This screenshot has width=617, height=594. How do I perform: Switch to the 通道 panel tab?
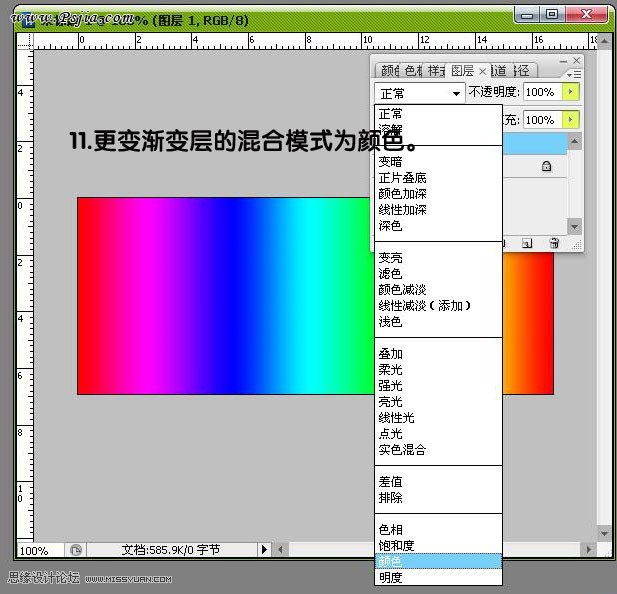point(499,71)
